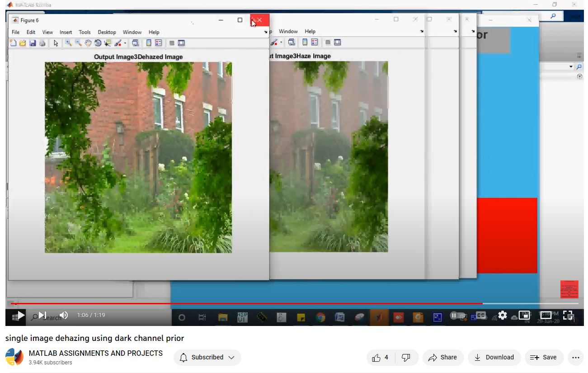
Task: Click the hazy image in Haze Image figure
Action: click(x=329, y=156)
